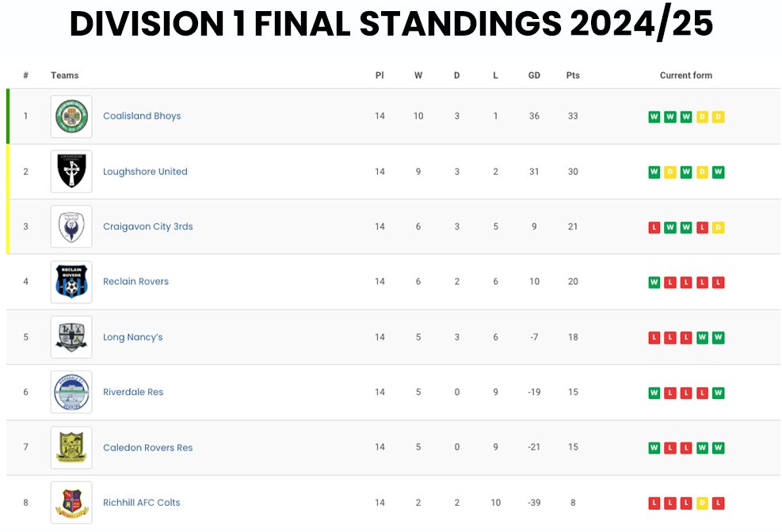Select the Caledon Rovers Res yellow crest

point(71,447)
